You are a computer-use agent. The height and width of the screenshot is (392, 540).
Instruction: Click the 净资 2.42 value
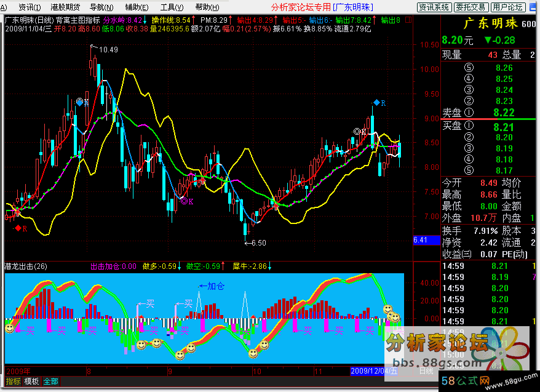coord(489,242)
